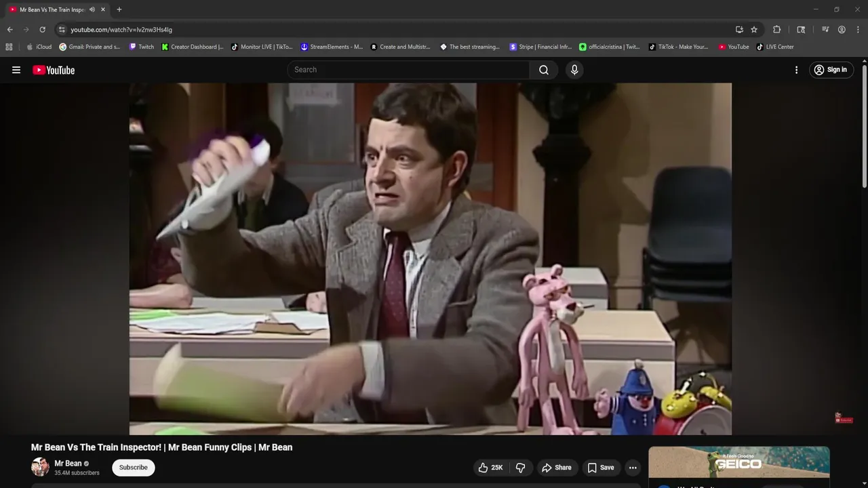Click the video title text
Screen dimensions: 868x488
pyautogui.click(x=161, y=447)
